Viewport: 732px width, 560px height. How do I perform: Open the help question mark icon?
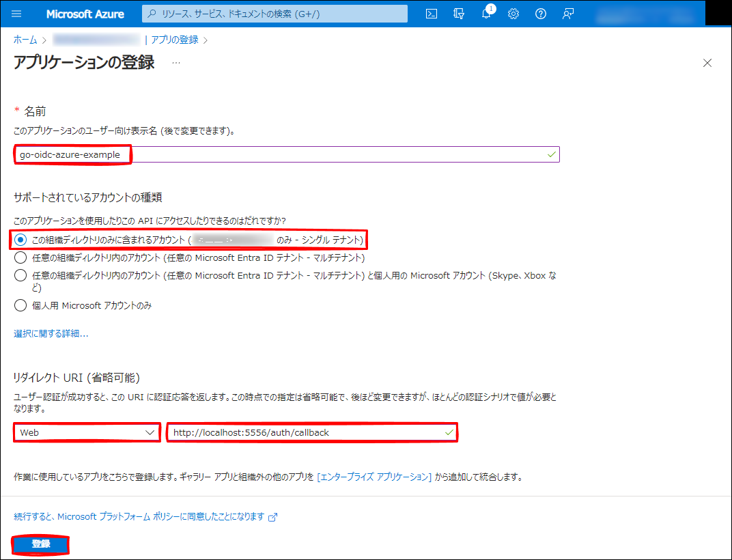point(541,14)
